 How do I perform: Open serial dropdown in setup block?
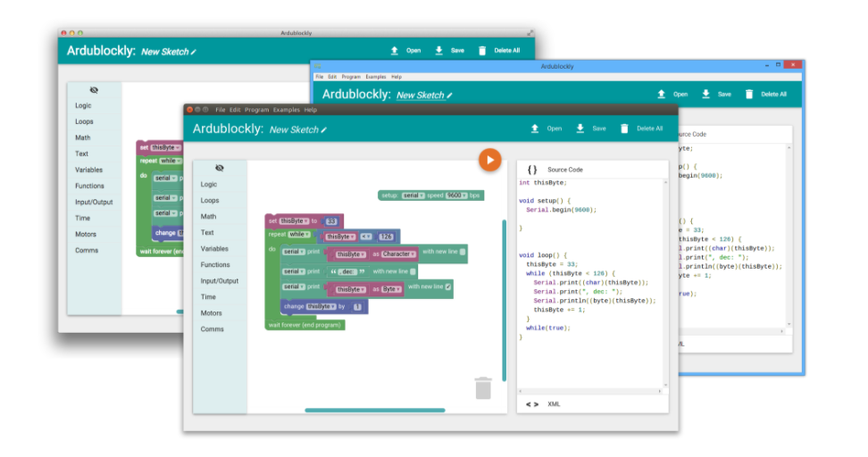(413, 195)
